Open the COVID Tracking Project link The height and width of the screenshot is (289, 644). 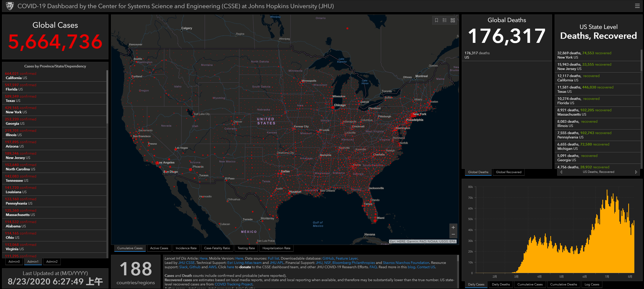233,284
